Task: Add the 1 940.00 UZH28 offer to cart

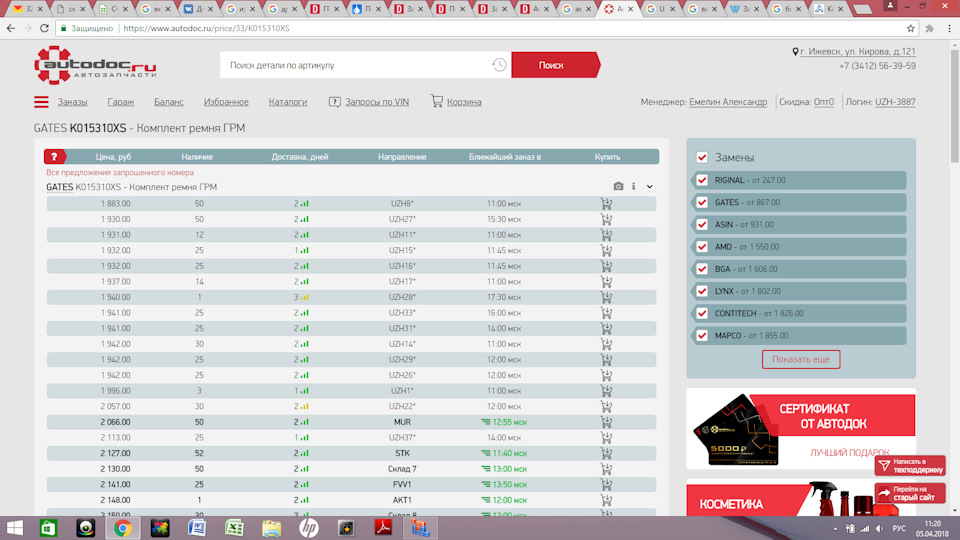Action: [x=606, y=297]
